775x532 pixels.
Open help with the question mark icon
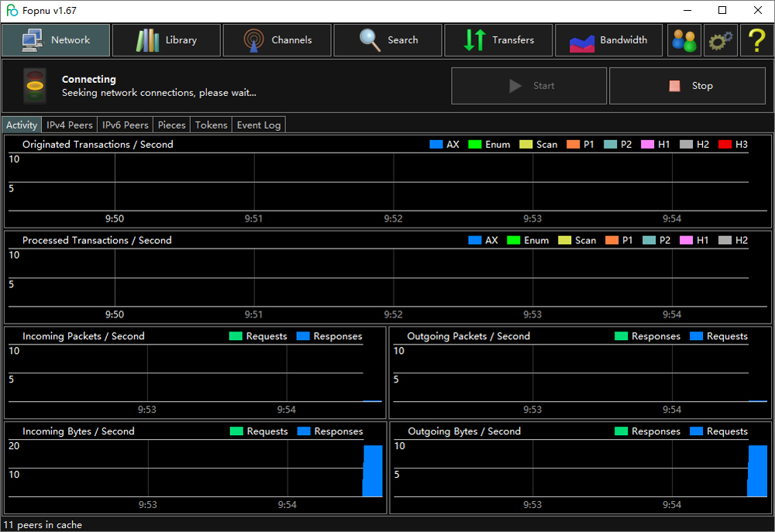tap(757, 40)
